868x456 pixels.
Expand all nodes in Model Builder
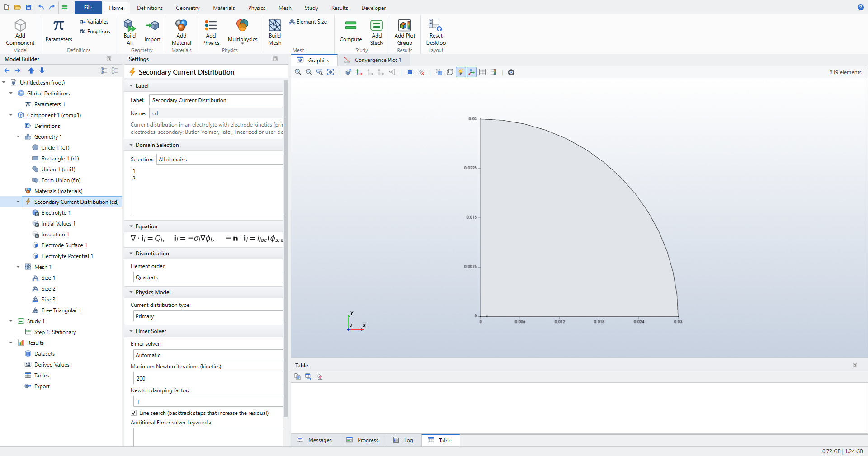(x=104, y=71)
